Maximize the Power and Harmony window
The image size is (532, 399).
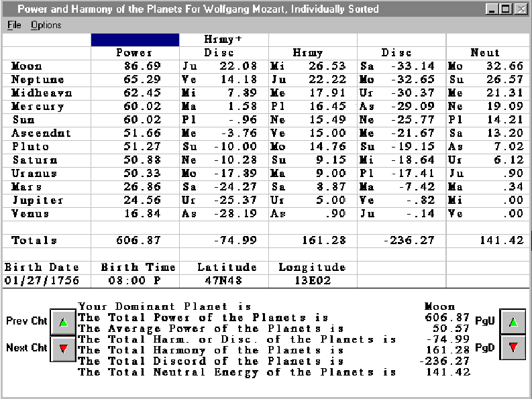point(505,9)
